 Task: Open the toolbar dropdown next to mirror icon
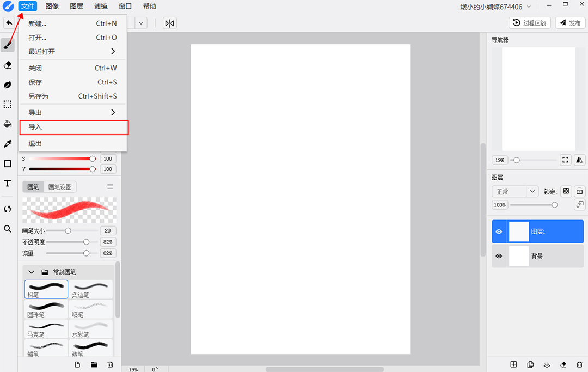(141, 23)
